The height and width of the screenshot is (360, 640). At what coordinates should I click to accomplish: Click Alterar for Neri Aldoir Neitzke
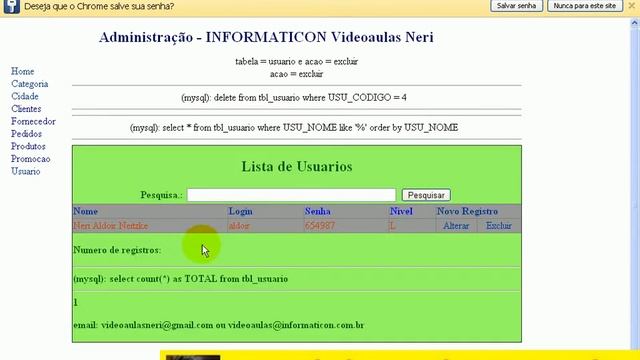click(456, 226)
